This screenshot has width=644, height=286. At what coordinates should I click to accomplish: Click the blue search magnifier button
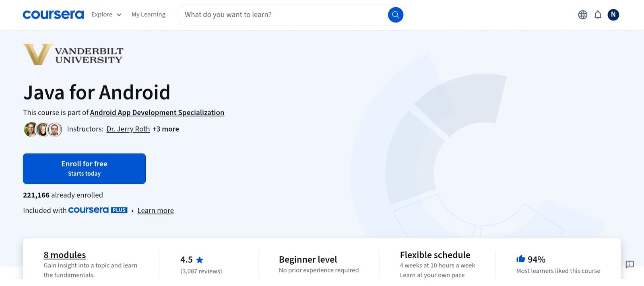coord(395,15)
